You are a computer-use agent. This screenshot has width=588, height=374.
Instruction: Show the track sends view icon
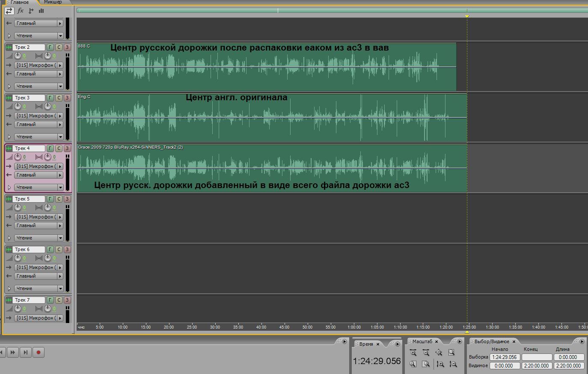tap(31, 11)
